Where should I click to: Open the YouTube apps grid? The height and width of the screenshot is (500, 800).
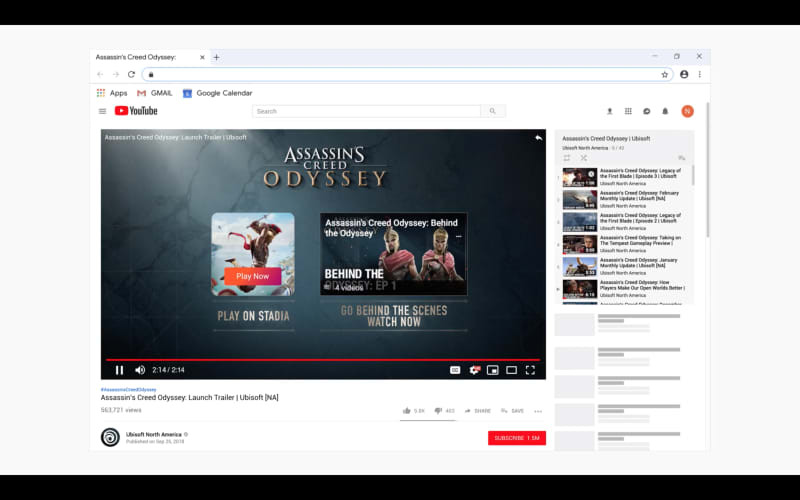pyautogui.click(x=628, y=111)
